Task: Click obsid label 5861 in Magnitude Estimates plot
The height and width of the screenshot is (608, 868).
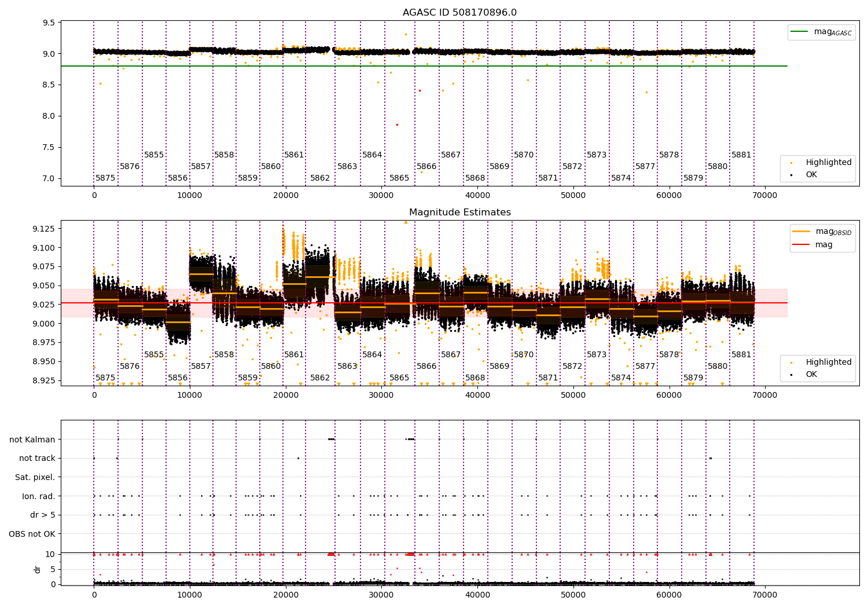Action: click(294, 355)
